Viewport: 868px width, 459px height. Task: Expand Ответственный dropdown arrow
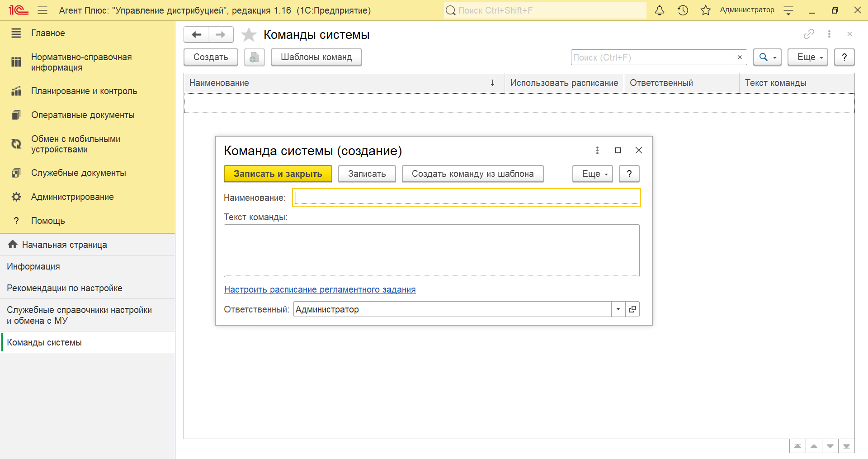pyautogui.click(x=618, y=309)
